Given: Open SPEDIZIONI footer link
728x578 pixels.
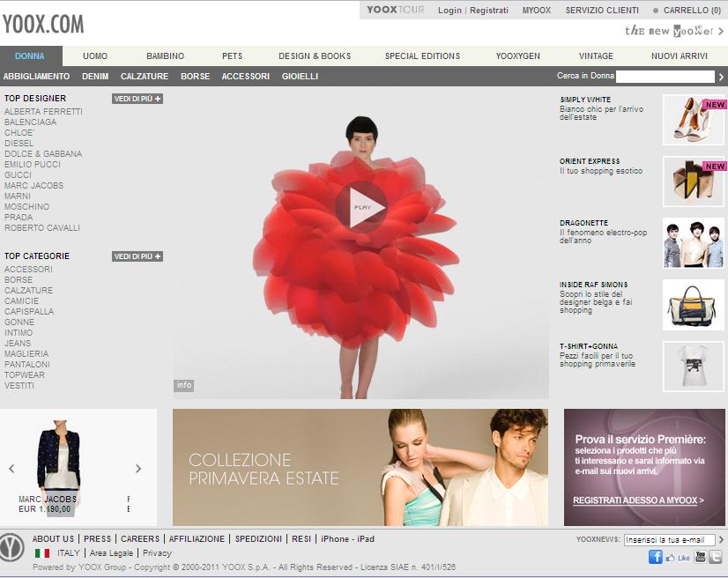Looking at the screenshot, I should [x=258, y=539].
